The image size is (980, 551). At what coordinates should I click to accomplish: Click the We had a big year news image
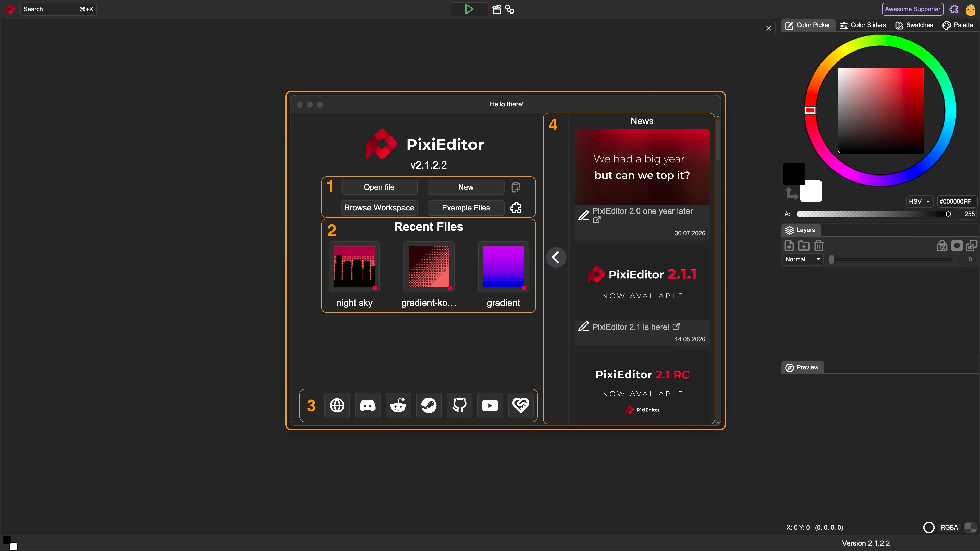tap(642, 167)
